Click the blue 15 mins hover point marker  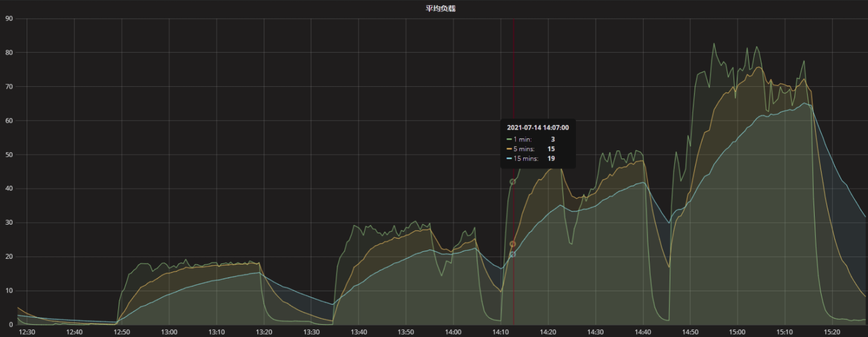[x=512, y=254]
